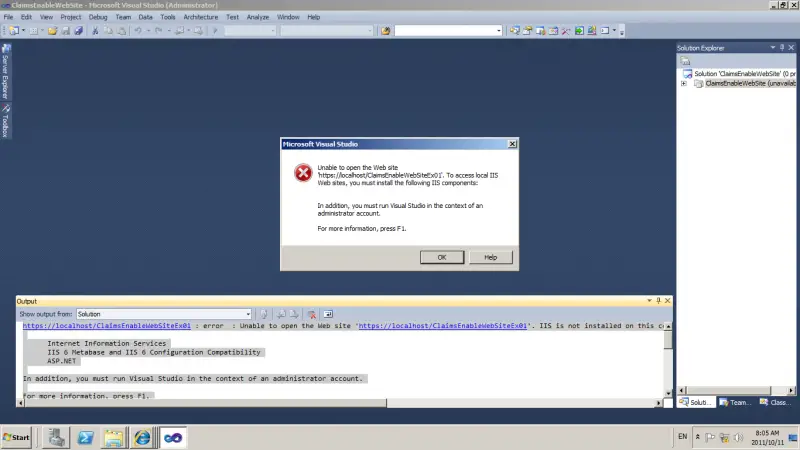Open Solution Explorer from toolbar icon
This screenshot has width=800, height=450.
(514, 31)
